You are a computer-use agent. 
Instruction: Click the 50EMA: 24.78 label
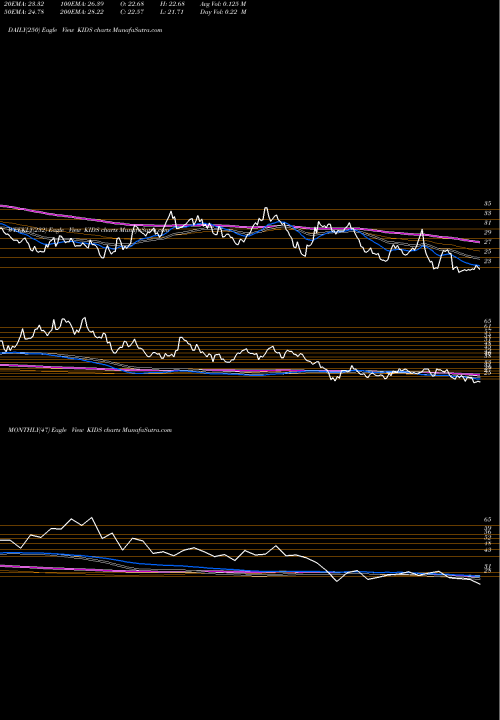[x=22, y=12]
